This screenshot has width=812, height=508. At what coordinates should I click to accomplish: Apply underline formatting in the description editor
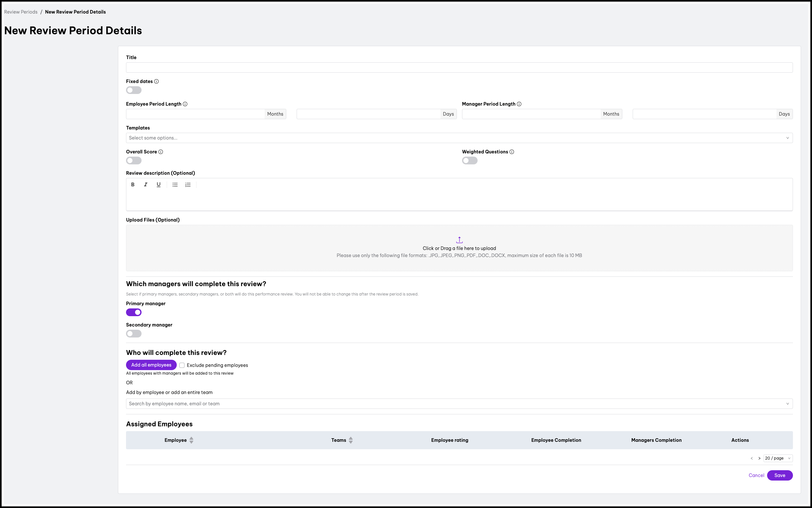158,184
